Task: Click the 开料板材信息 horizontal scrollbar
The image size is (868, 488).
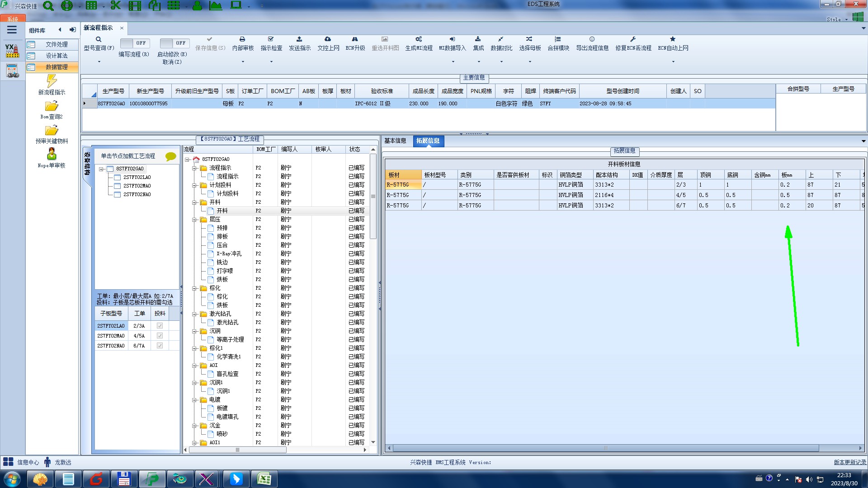Action: pyautogui.click(x=606, y=448)
